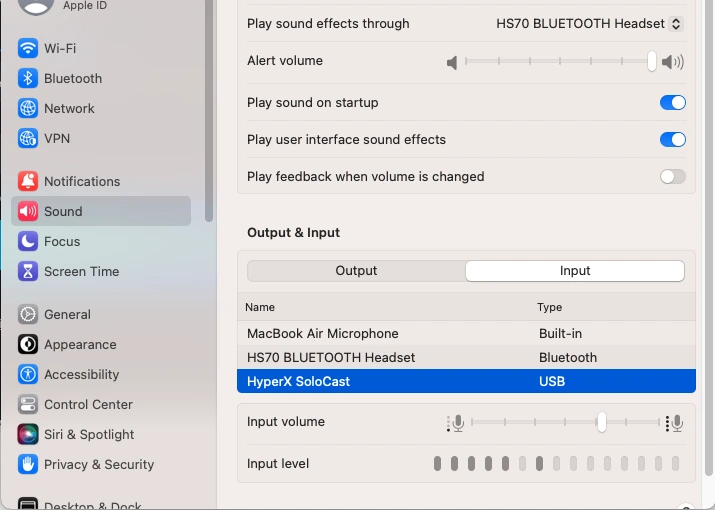
Task: Open Bluetooth label in sidebar
Action: [x=73, y=78]
